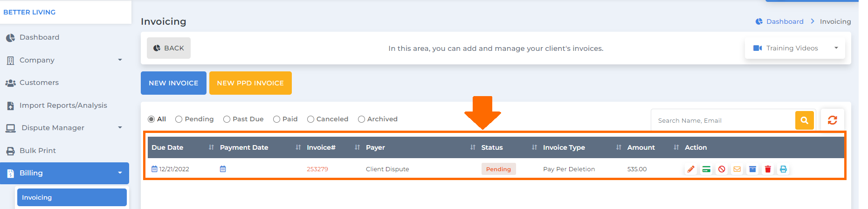Expand the Dispute Manager sidebar menu
The height and width of the screenshot is (209, 868).
pos(64,128)
